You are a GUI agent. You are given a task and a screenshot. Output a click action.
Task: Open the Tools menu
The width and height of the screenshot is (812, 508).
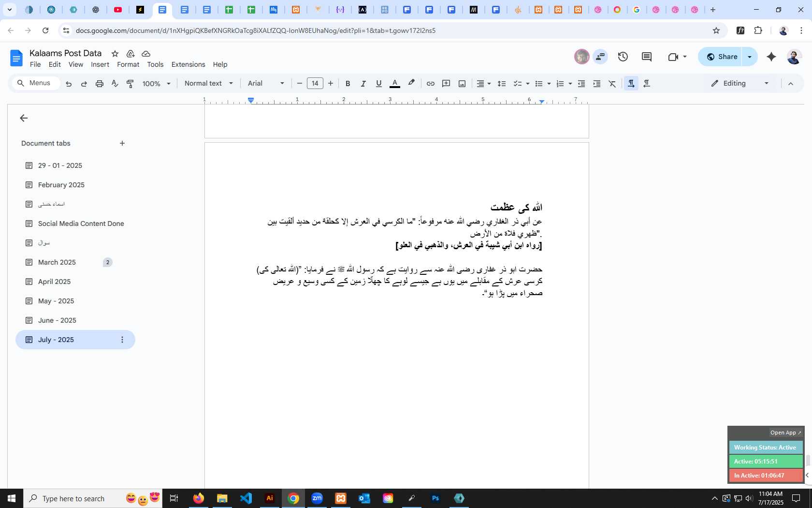[x=155, y=64]
